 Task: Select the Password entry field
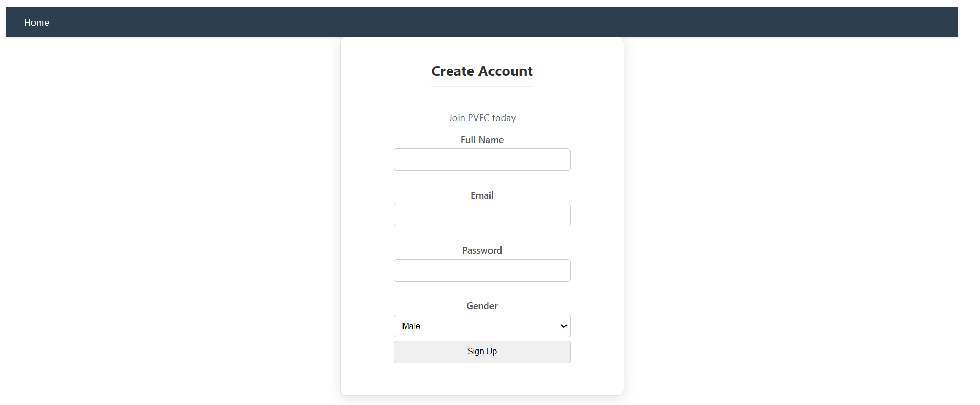point(482,270)
